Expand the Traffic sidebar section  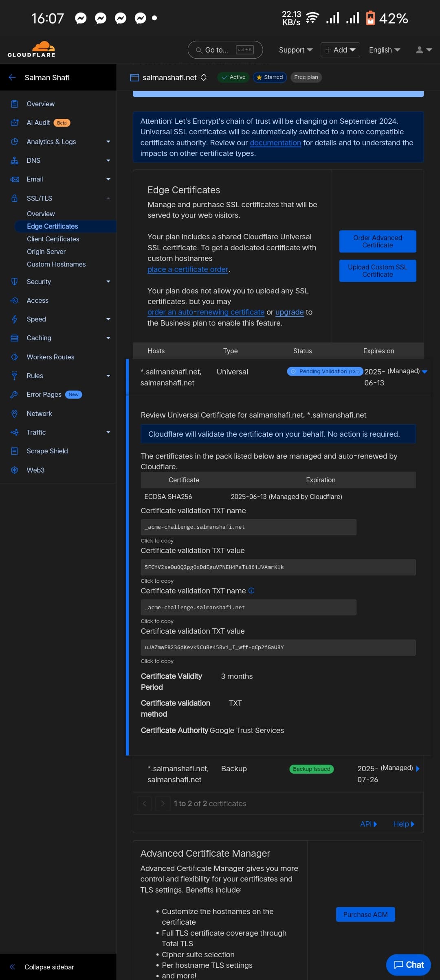[108, 432]
